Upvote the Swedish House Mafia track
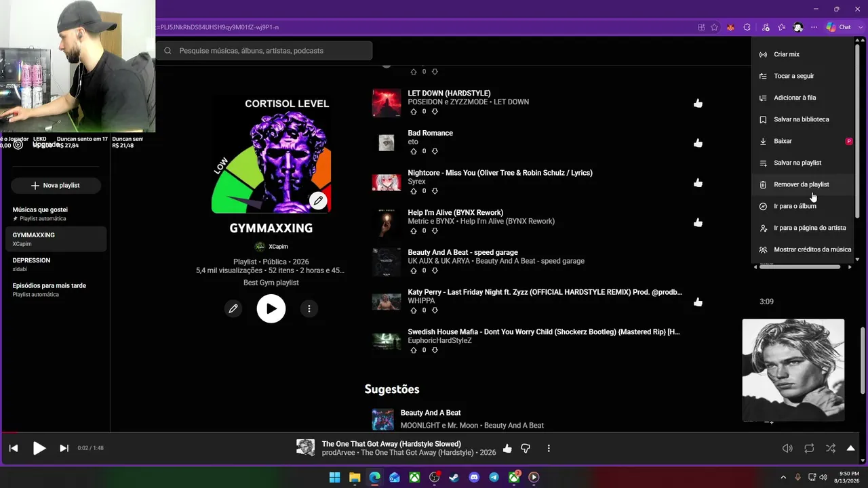The height and width of the screenshot is (488, 868). pyautogui.click(x=414, y=350)
